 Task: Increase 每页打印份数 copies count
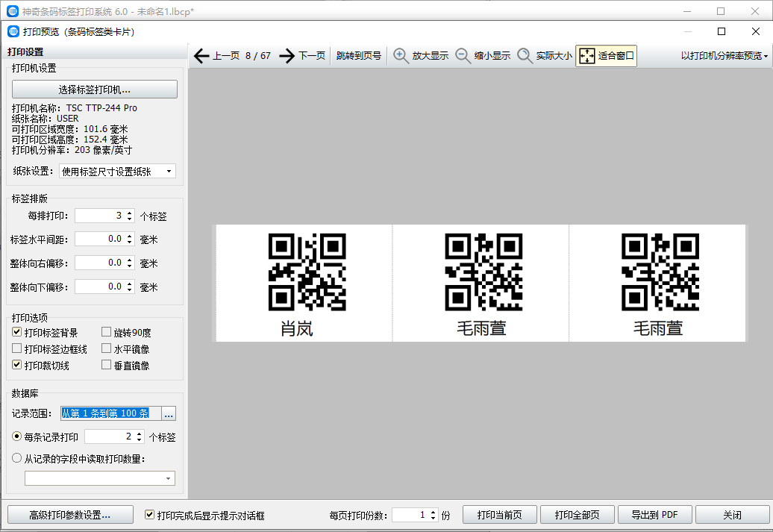point(434,512)
